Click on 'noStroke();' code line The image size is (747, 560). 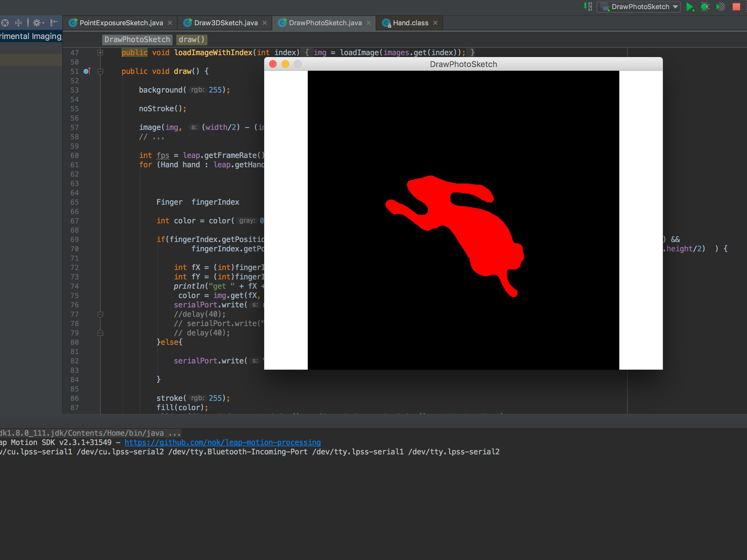point(162,109)
